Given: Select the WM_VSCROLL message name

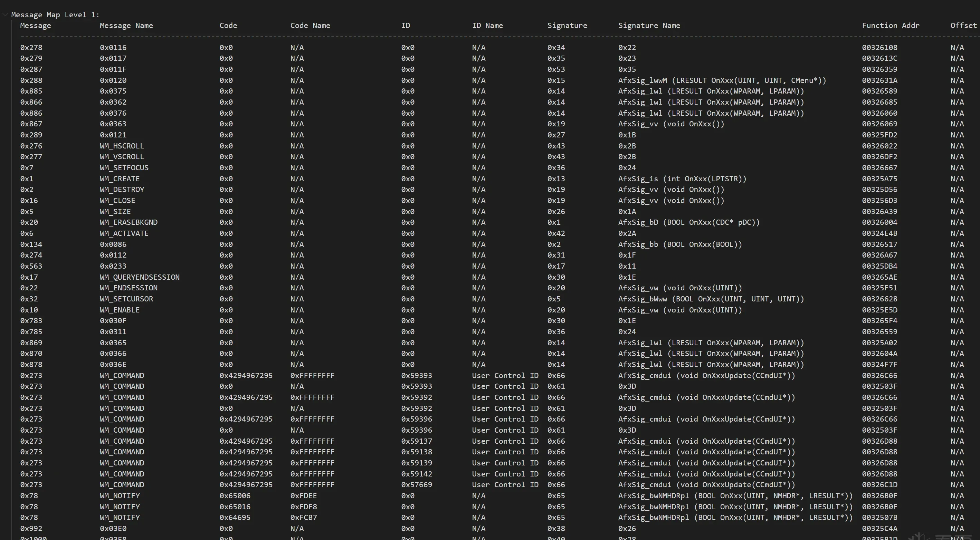Looking at the screenshot, I should pos(122,157).
